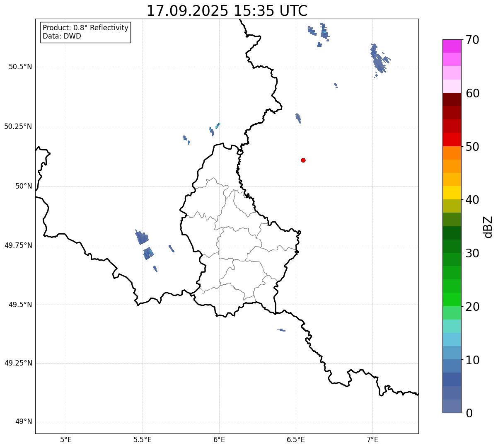Click the "6.5°E" longitude label

pos(296,439)
